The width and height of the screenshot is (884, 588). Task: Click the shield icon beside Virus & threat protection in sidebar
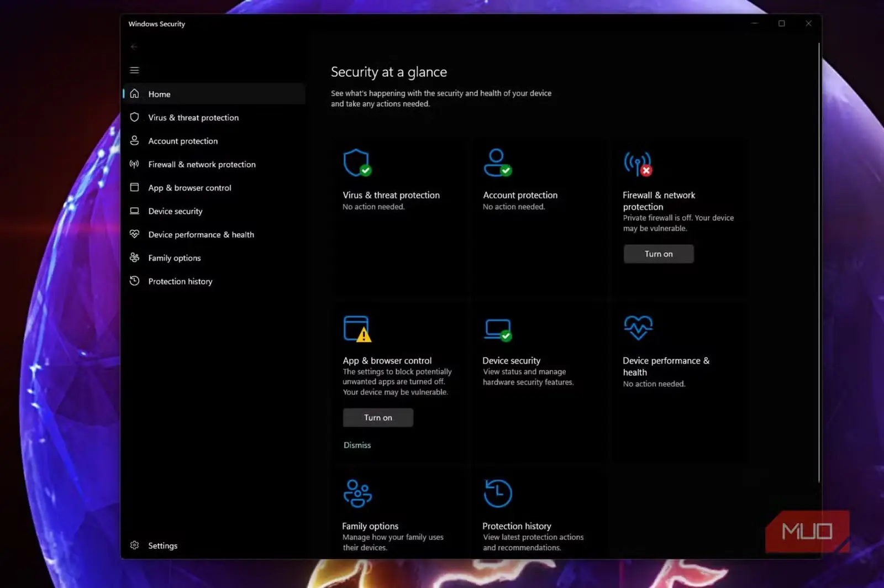134,117
